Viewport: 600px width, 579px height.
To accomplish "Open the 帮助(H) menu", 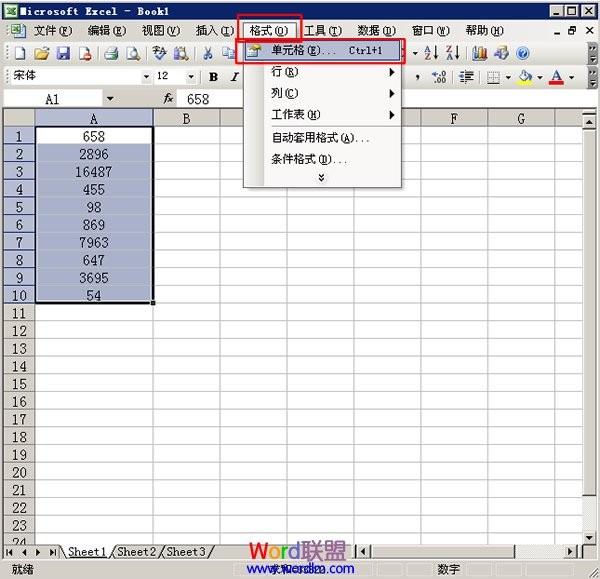I will click(x=484, y=31).
